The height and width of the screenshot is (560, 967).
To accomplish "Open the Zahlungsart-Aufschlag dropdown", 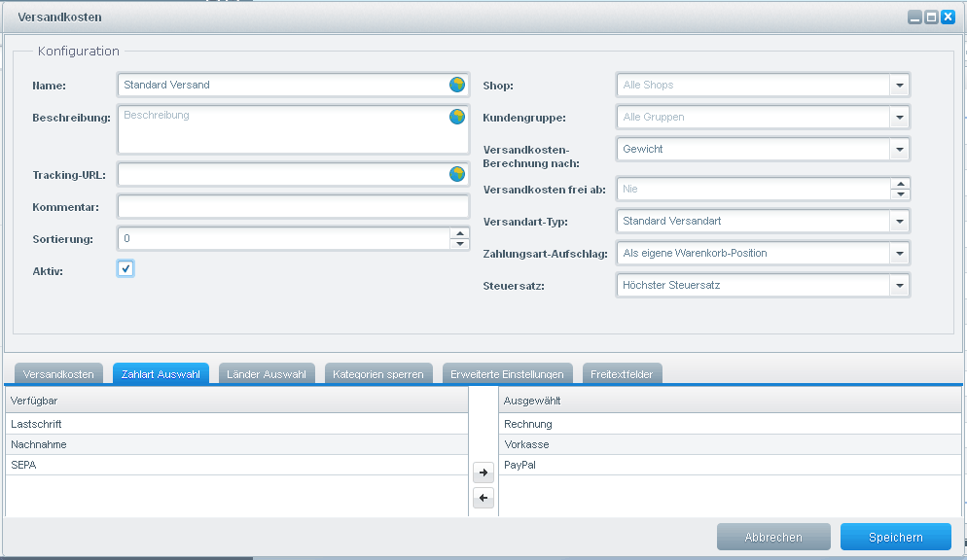I will (x=900, y=253).
